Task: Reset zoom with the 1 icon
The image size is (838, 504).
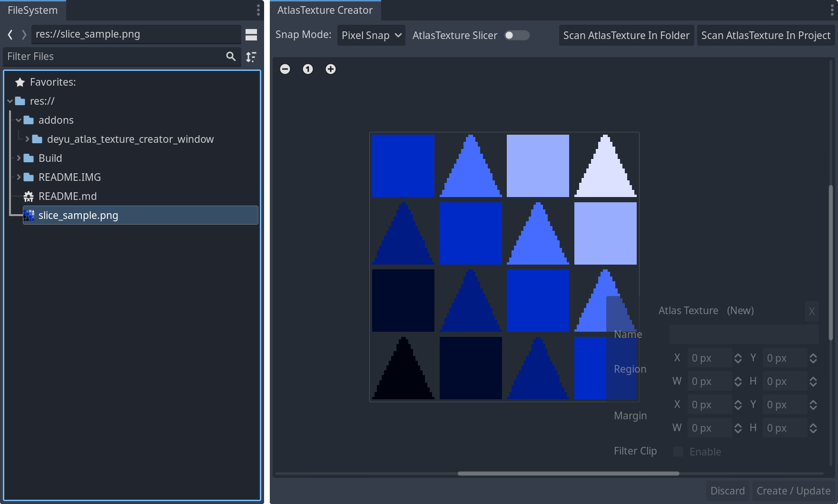Action: [308, 69]
